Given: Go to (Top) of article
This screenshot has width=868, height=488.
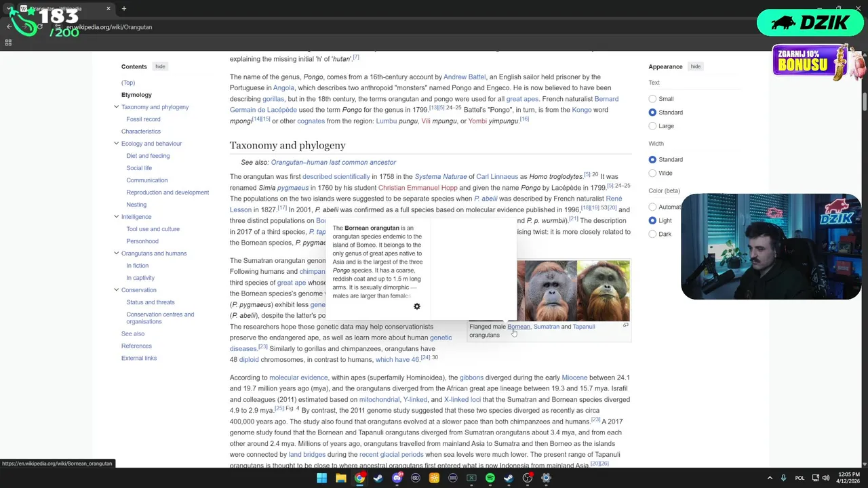Looking at the screenshot, I should pos(128,83).
